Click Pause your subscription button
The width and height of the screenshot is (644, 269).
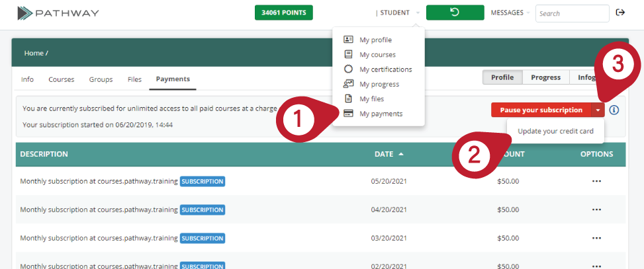[x=541, y=110]
